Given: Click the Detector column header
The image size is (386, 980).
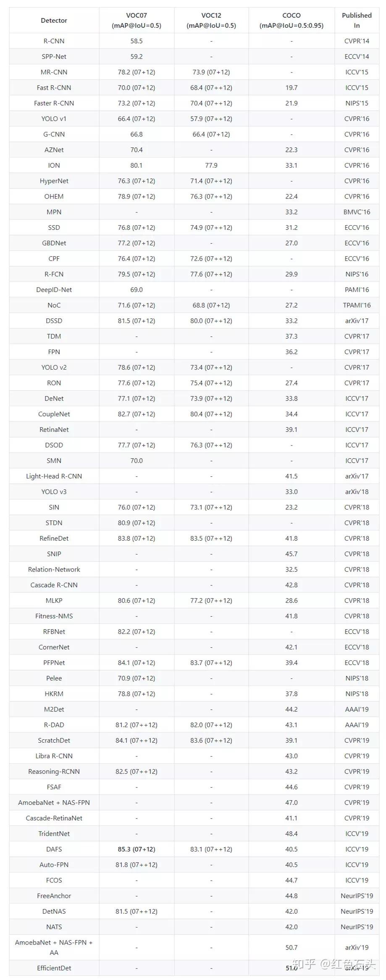Looking at the screenshot, I should pyautogui.click(x=54, y=20).
